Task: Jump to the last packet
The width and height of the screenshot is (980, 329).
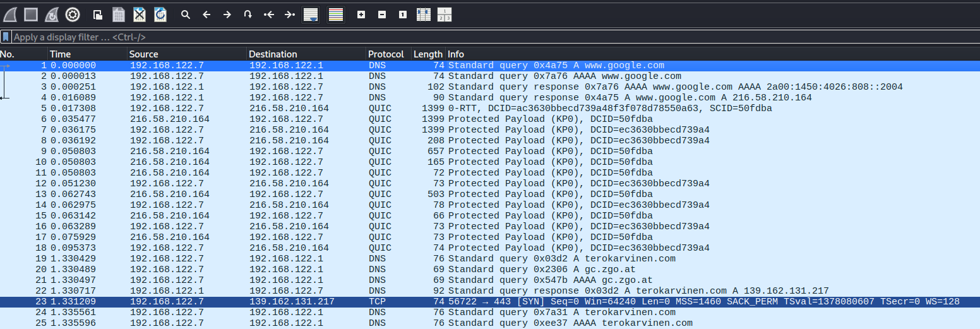Action: (289, 14)
